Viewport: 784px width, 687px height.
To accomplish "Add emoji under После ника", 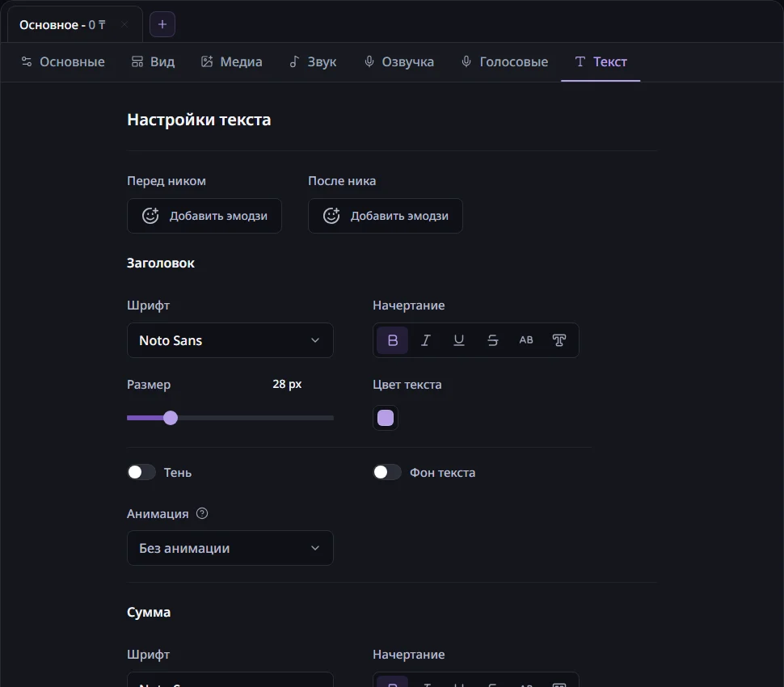I will tap(386, 216).
